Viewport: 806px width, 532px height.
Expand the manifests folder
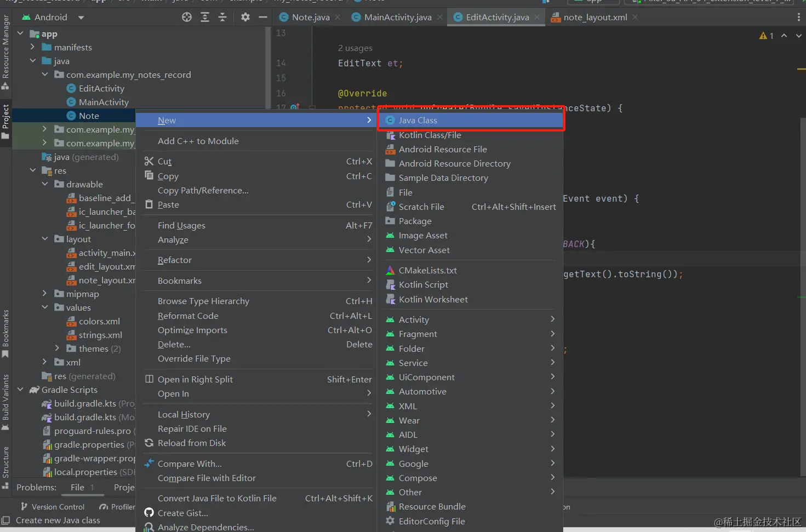point(32,47)
